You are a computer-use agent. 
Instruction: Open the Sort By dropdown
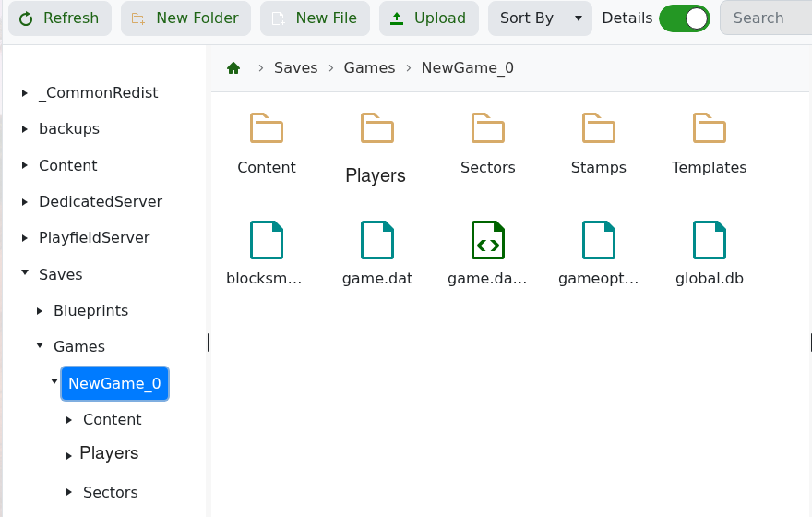[540, 18]
